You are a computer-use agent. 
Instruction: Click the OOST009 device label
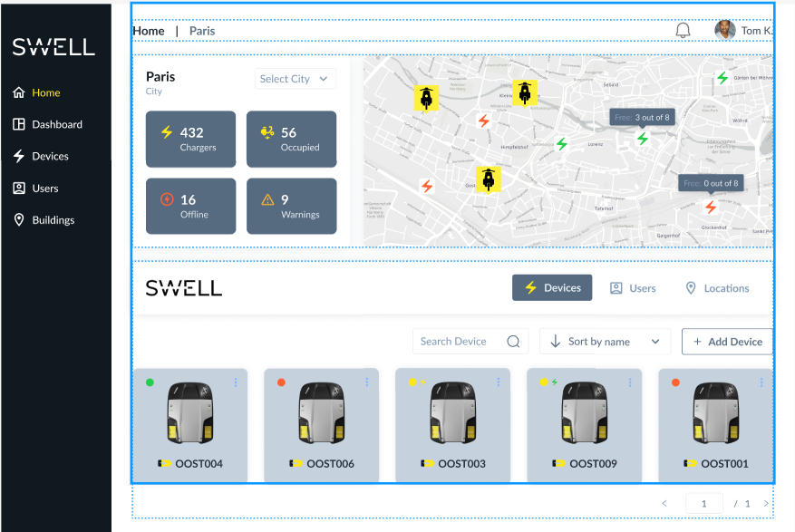coord(593,464)
